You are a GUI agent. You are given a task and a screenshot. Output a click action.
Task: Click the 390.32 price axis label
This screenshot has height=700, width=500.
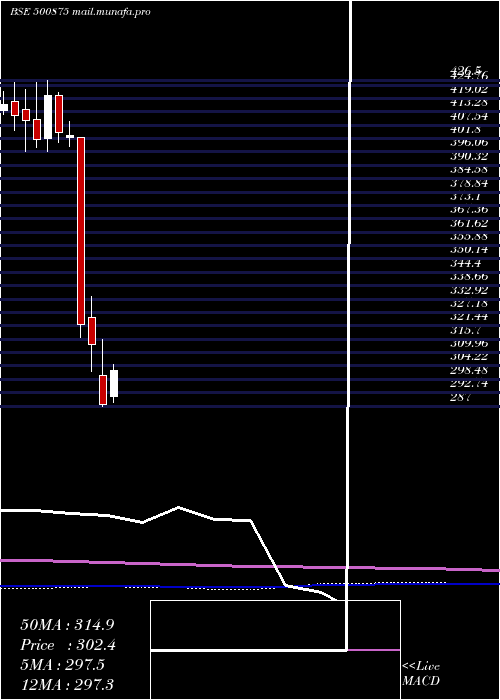469,156
